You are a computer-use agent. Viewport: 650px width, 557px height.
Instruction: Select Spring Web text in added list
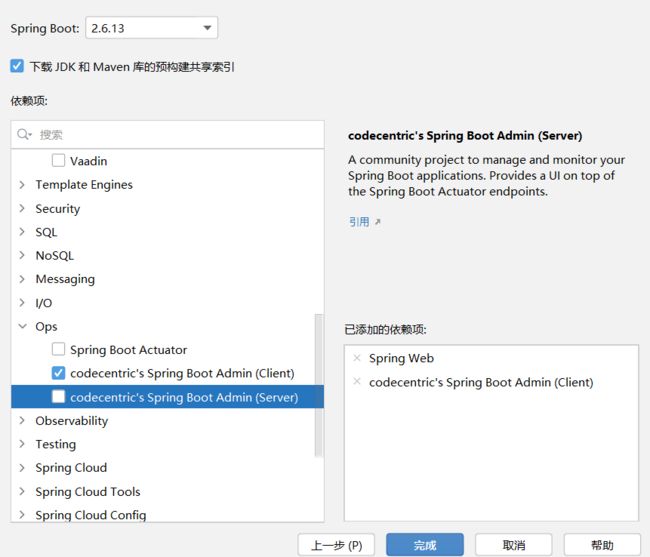(x=401, y=358)
